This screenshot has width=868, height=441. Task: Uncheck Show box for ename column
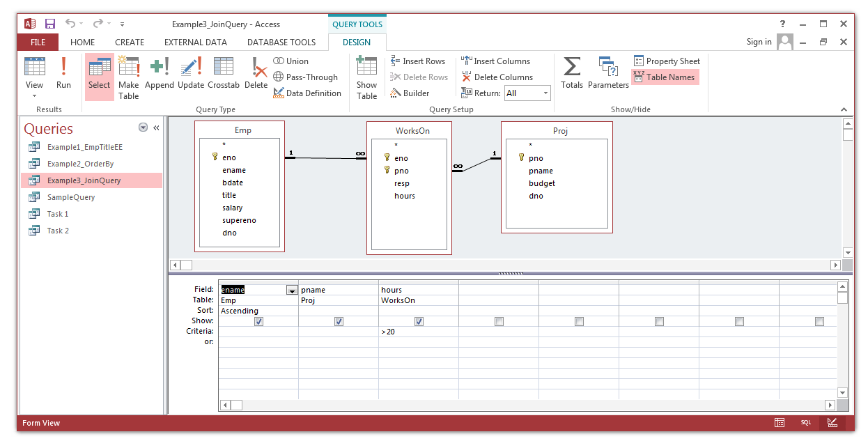click(259, 321)
